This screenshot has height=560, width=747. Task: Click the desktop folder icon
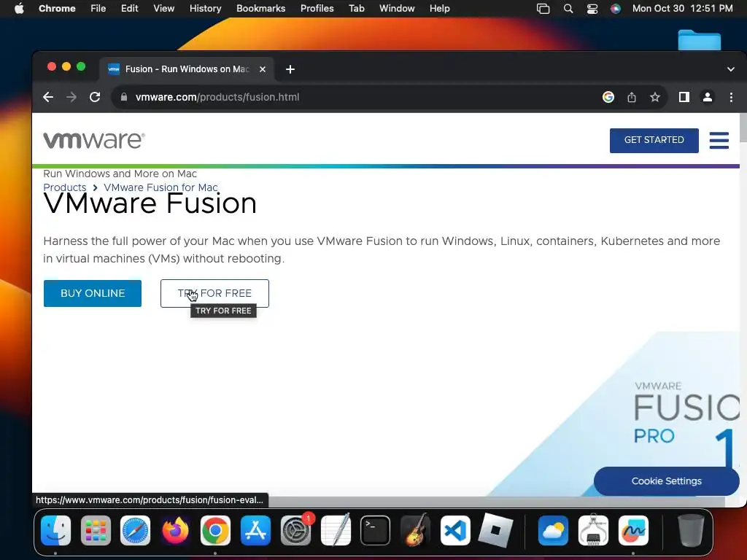pyautogui.click(x=700, y=40)
